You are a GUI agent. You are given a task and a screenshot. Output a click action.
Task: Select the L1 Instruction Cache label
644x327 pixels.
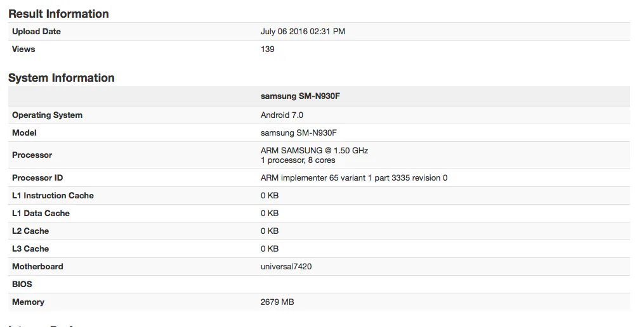tap(53, 195)
